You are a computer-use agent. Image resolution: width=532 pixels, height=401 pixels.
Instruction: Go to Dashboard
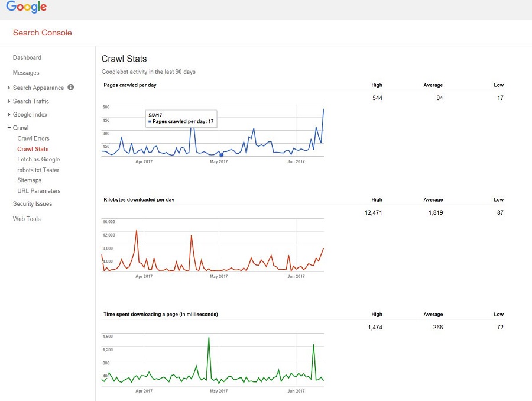(x=27, y=57)
